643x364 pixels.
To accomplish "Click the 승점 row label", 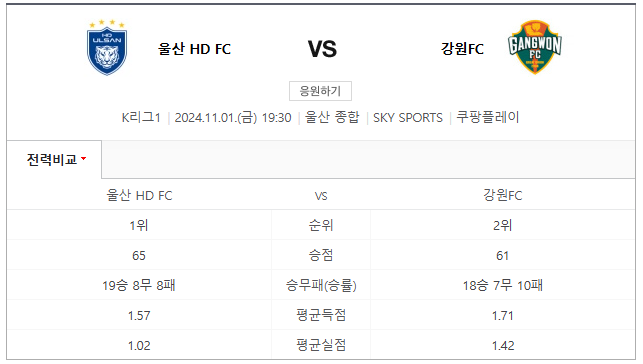I will click(321, 255).
